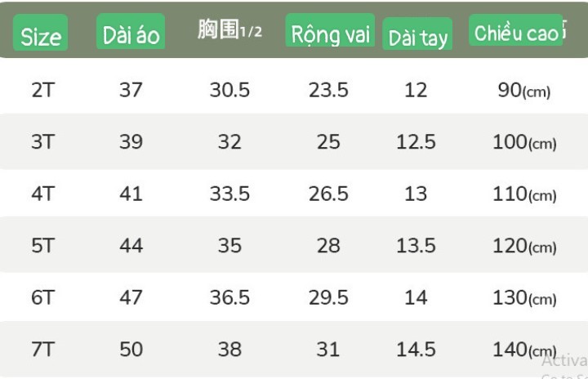Select the 6T size cell
The height and width of the screenshot is (379, 588).
(43, 297)
